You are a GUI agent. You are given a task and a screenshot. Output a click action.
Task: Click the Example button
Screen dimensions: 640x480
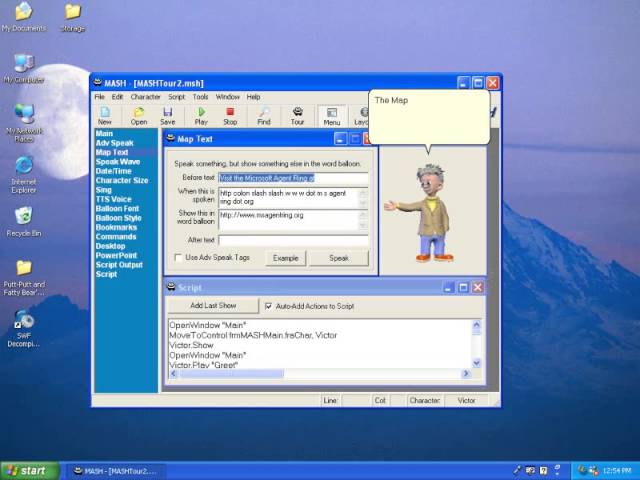(x=286, y=258)
